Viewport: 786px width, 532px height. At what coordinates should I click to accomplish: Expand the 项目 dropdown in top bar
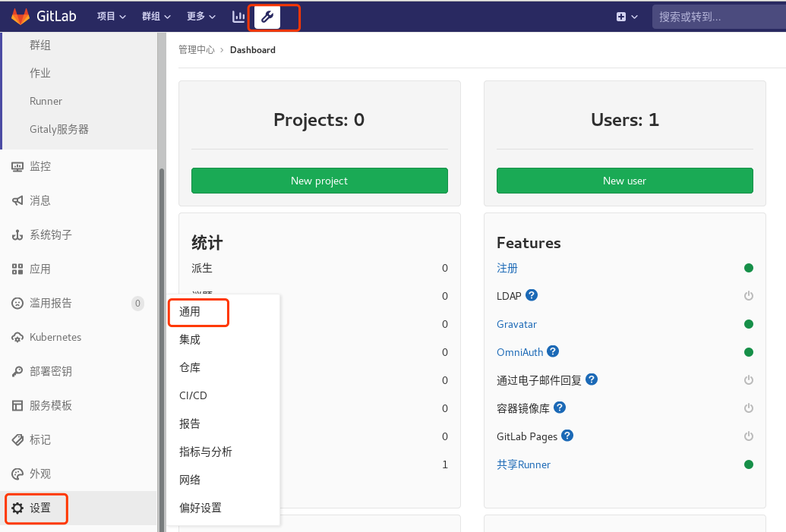pos(111,16)
